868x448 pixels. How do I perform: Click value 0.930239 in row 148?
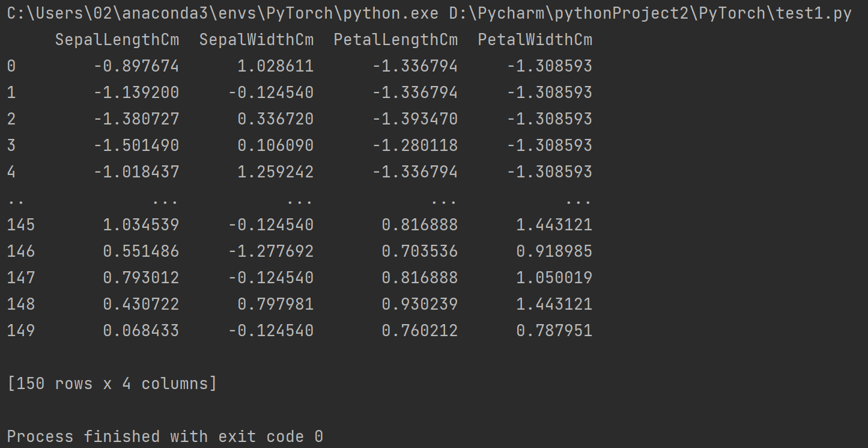click(x=420, y=304)
